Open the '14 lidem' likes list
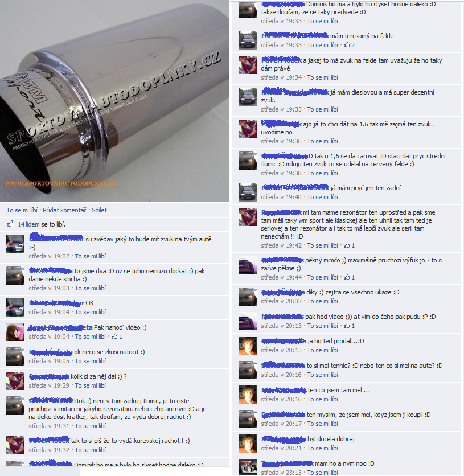464x476 pixels. [28, 224]
